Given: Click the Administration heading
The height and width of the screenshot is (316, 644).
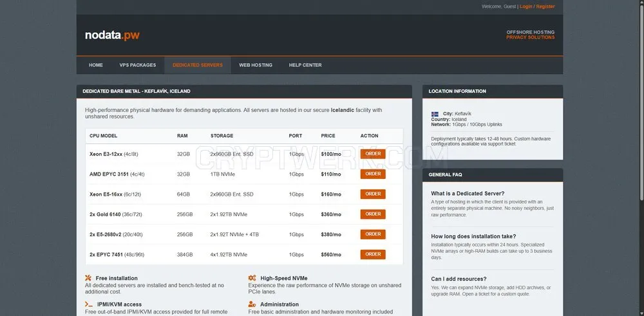Looking at the screenshot, I should point(279,304).
